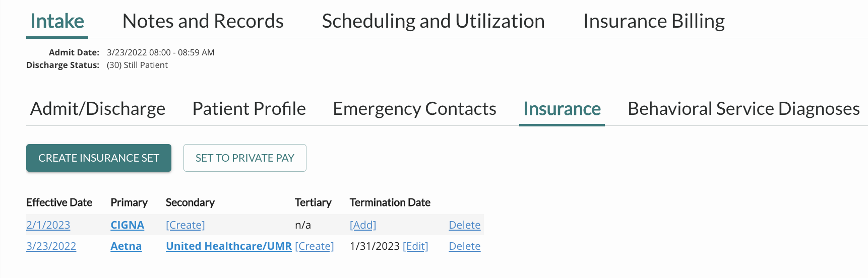The image size is (868, 278).
Task: Add a termination date to CIGNA row
Action: coord(363,225)
